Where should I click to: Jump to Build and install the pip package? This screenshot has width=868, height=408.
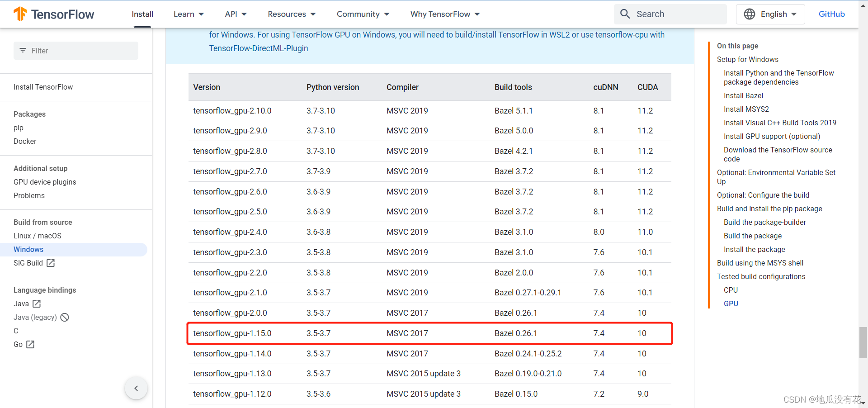[769, 209]
